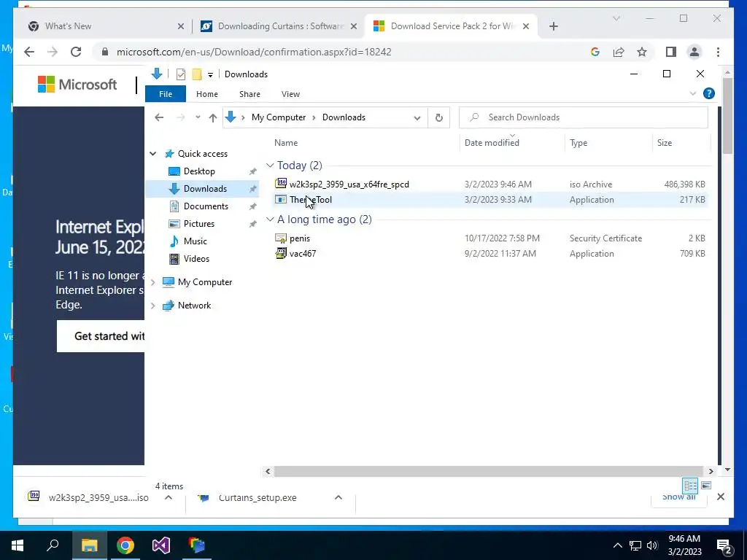This screenshot has height=560, width=747.
Task: Close the Chrome downloads bar
Action: coord(721,497)
